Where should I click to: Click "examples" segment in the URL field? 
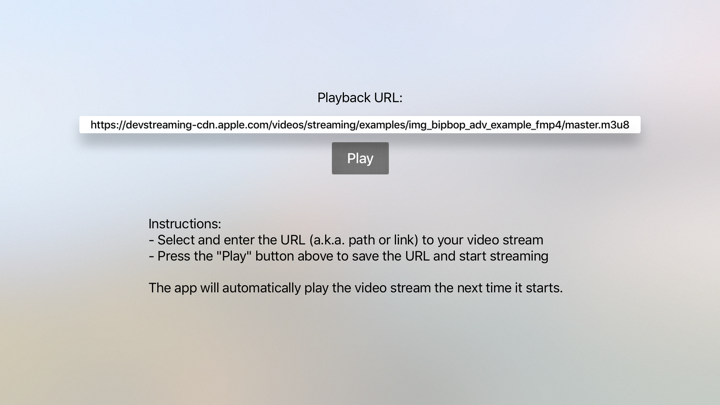pos(382,125)
